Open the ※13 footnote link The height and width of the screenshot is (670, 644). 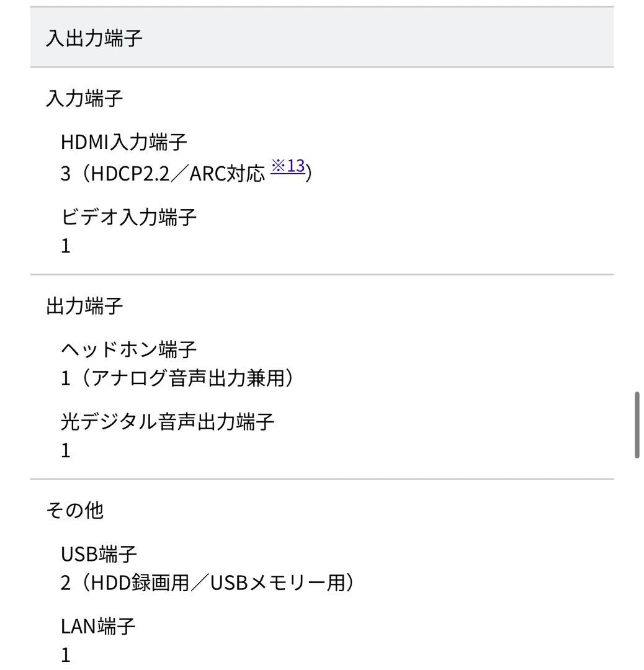click(288, 166)
